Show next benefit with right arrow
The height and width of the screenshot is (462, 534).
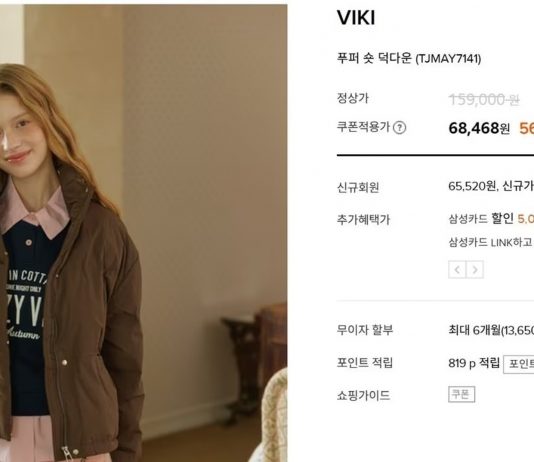point(475,270)
